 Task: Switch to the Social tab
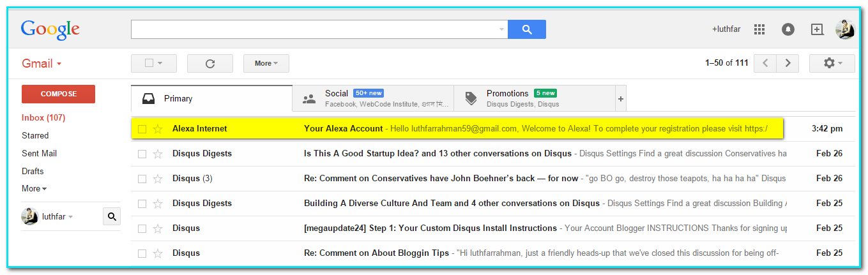pyautogui.click(x=372, y=98)
